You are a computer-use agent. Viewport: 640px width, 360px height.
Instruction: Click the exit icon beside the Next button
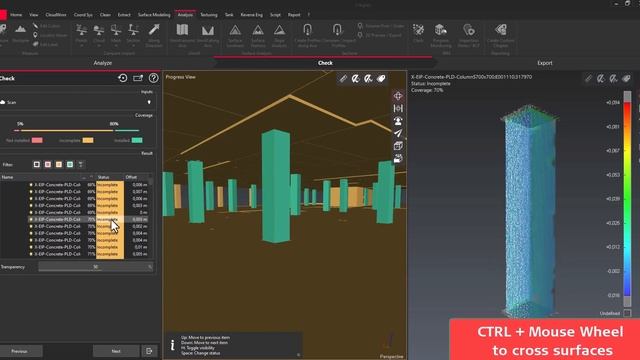tap(149, 351)
